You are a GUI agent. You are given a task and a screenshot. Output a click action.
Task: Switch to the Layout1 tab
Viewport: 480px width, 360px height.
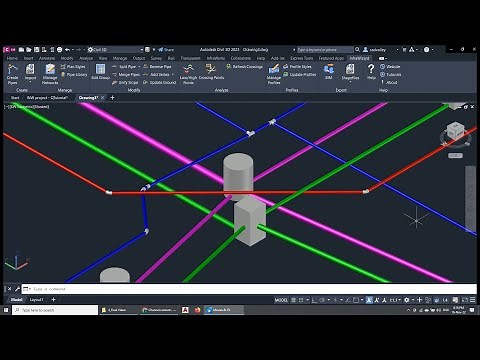pos(36,300)
